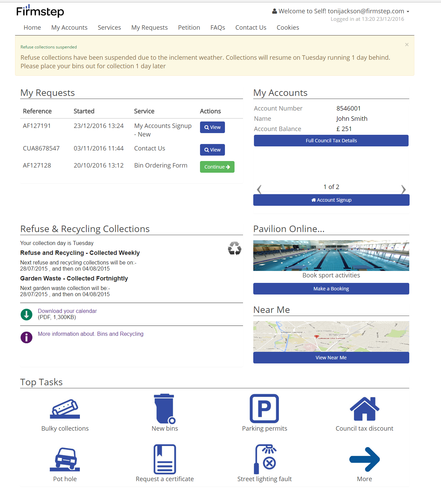Click the download arrow icon for the calendar
The height and width of the screenshot is (504, 441).
(x=26, y=314)
